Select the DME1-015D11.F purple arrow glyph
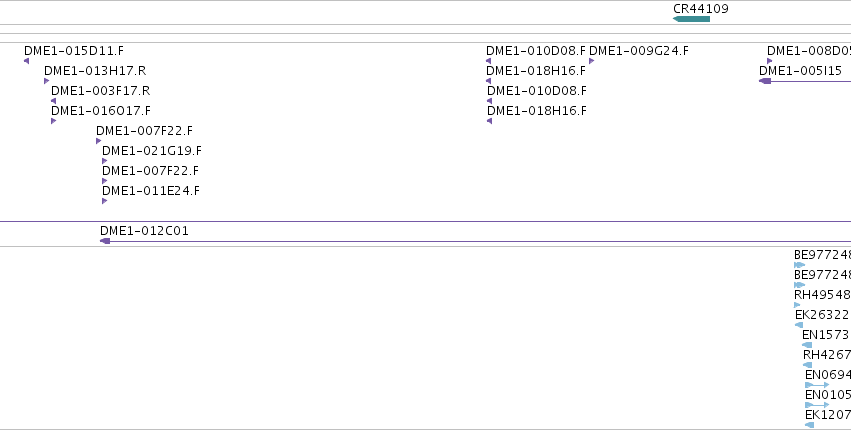This screenshot has height=430, width=851. pyautogui.click(x=27, y=61)
